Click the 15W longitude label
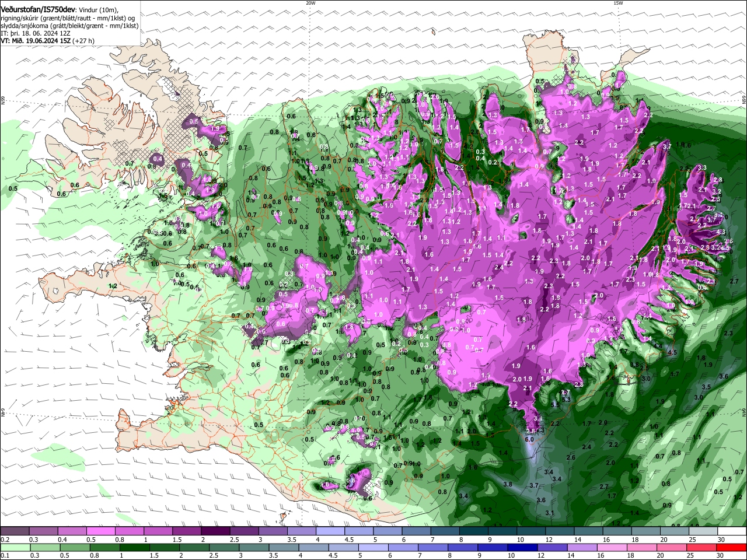Screen dimensions: 747x560 [x=618, y=3]
